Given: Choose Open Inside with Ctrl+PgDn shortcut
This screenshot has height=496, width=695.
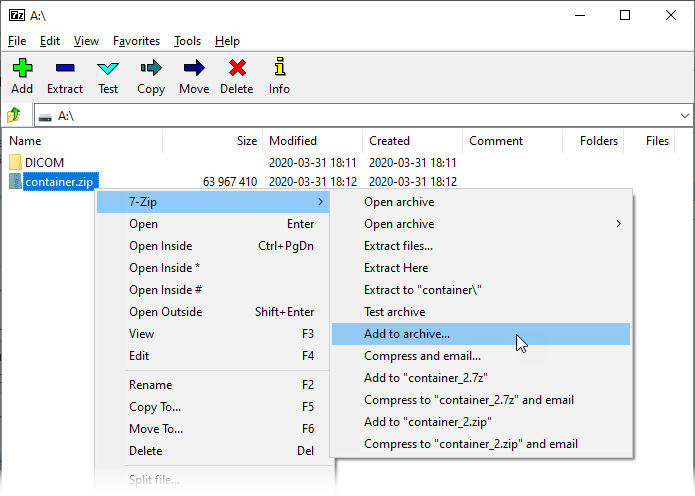Looking at the screenshot, I should [x=213, y=246].
